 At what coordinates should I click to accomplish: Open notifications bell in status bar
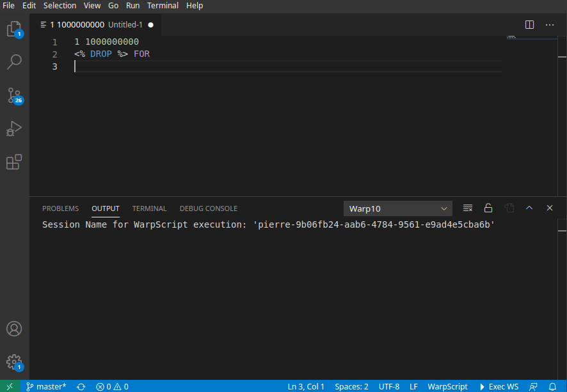[x=552, y=386]
